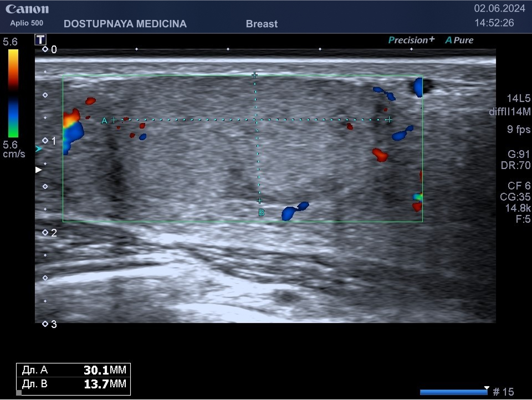This screenshot has height=400, width=532.
Task: Click the left cross caliper of measurement A
Action: point(114,120)
